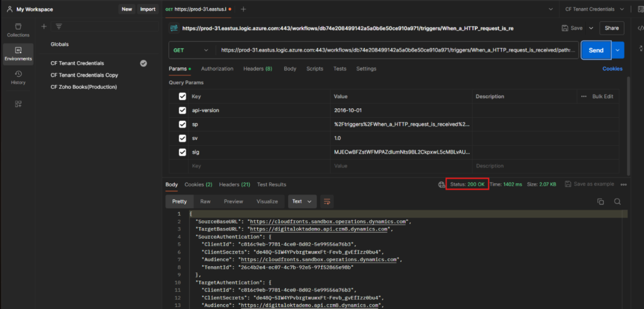The height and width of the screenshot is (309, 644).
Task: Click the Send button
Action: (x=596, y=50)
